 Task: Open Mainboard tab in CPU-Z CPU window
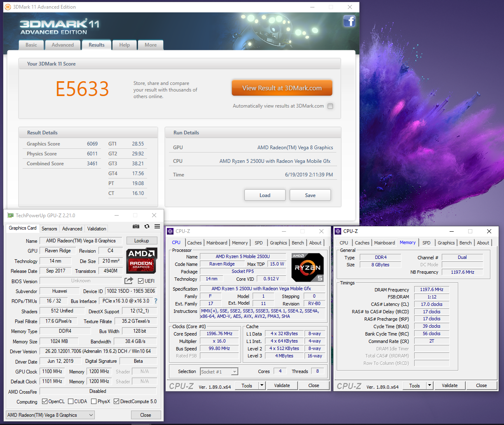(217, 243)
